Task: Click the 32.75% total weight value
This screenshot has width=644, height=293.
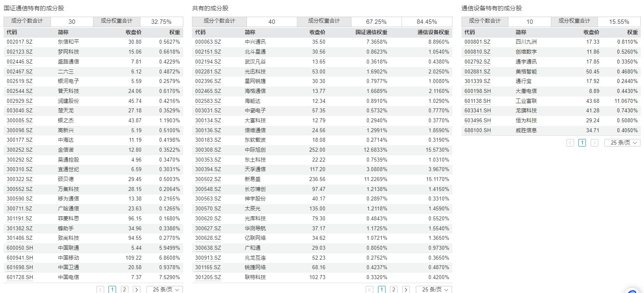Action: tap(161, 22)
